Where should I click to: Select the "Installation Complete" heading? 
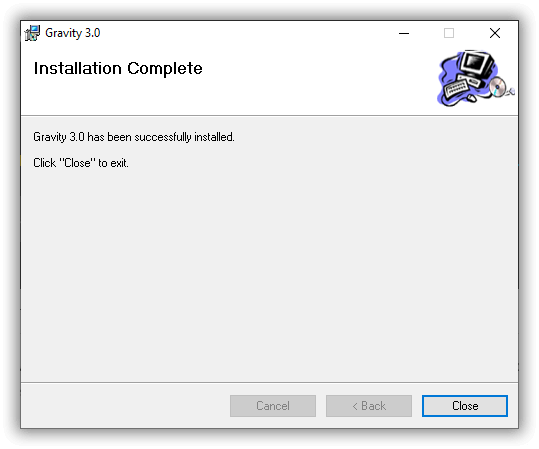click(118, 68)
